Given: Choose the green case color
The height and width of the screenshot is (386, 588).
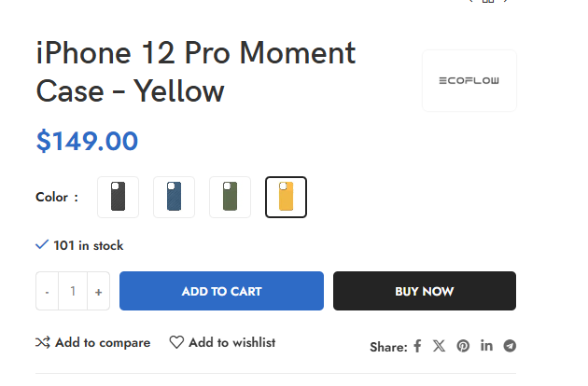Looking at the screenshot, I should click(230, 197).
